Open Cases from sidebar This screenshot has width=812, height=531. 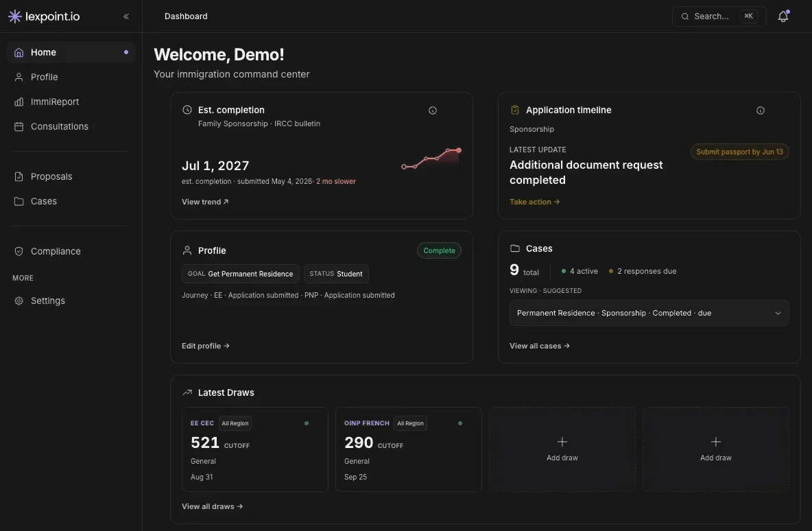click(x=71, y=202)
